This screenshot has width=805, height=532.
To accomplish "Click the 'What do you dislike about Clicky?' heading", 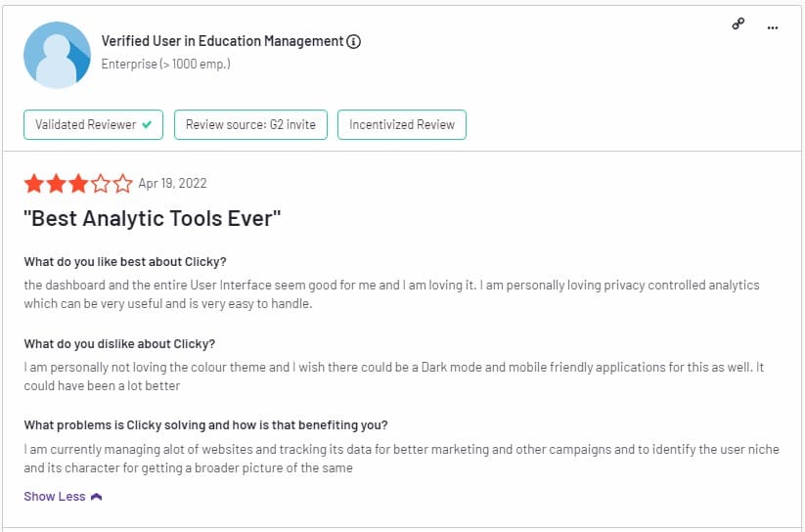I will click(x=119, y=344).
